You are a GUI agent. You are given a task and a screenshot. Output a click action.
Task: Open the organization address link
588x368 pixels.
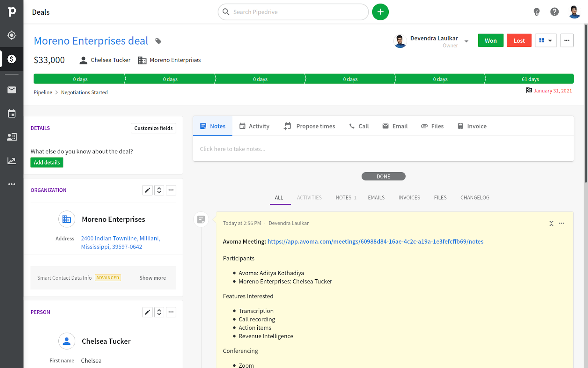[121, 243]
